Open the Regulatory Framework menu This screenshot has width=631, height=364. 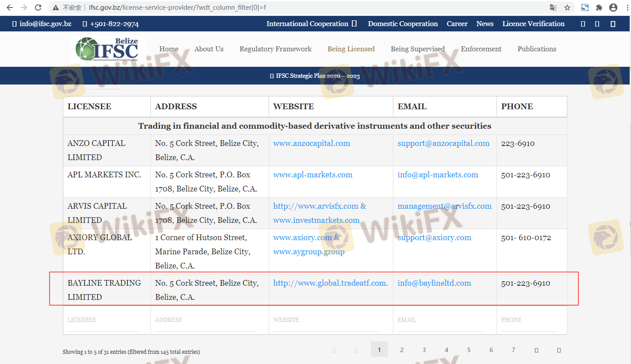(x=276, y=49)
